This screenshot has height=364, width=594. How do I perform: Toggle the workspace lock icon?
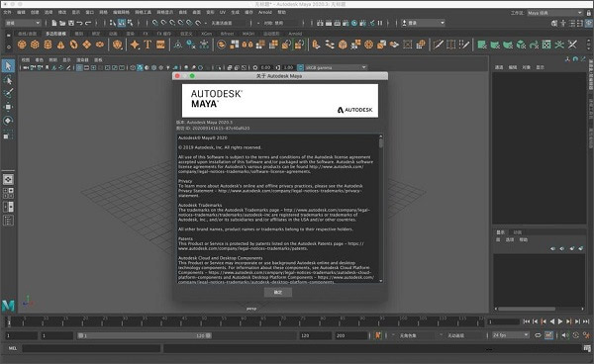tap(589, 13)
